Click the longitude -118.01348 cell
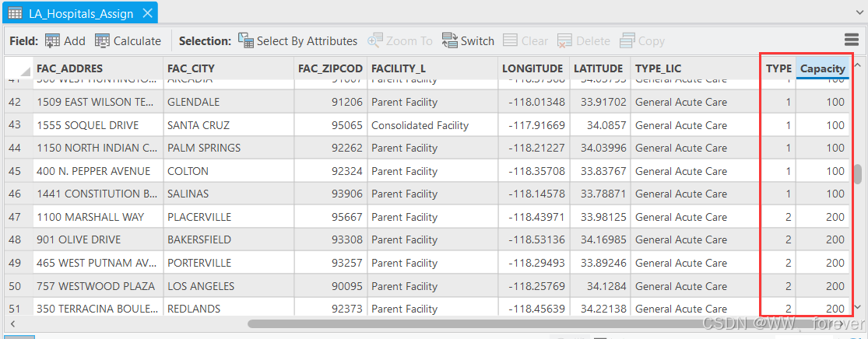 point(533,103)
